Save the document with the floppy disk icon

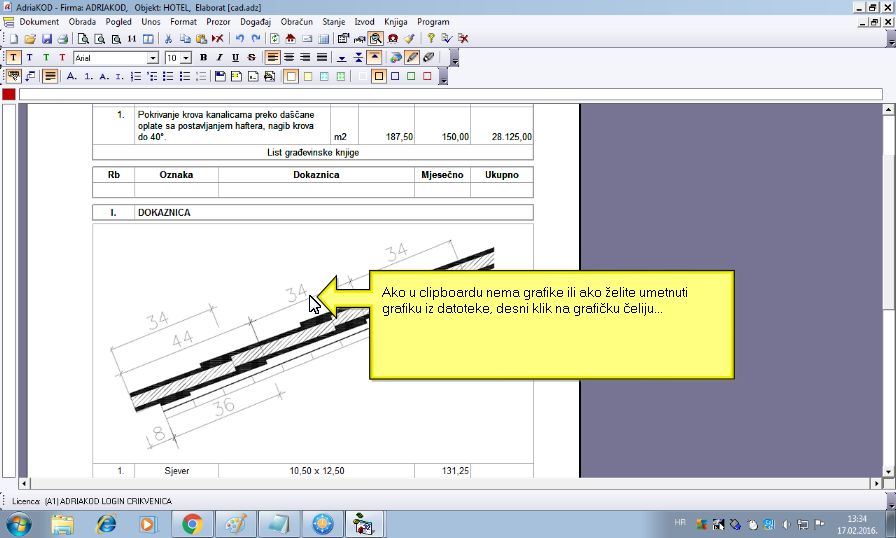coord(46,39)
